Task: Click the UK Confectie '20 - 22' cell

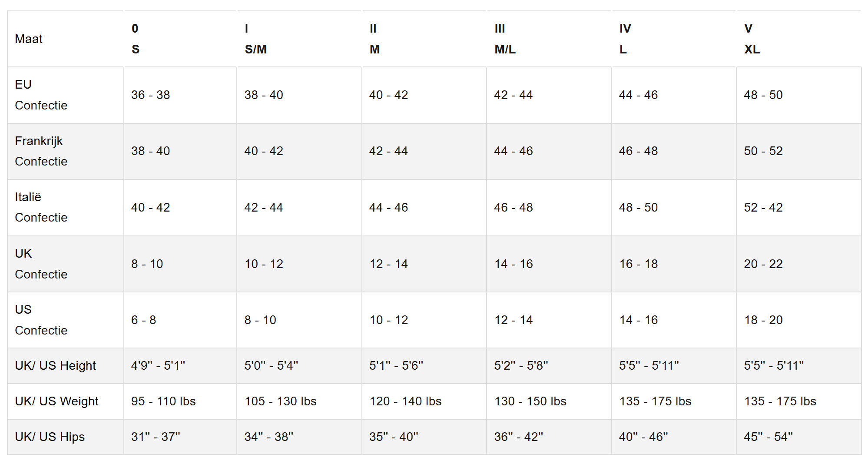Action: tap(763, 264)
